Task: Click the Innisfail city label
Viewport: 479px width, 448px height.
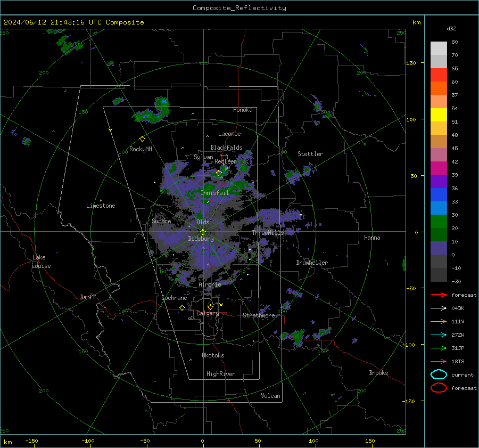Action: pyautogui.click(x=214, y=193)
